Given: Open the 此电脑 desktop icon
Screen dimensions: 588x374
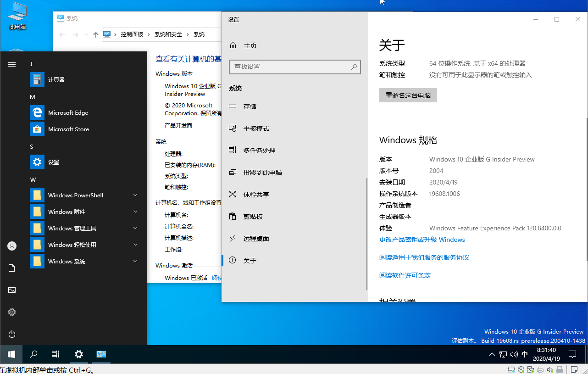Looking at the screenshot, I should [x=17, y=17].
